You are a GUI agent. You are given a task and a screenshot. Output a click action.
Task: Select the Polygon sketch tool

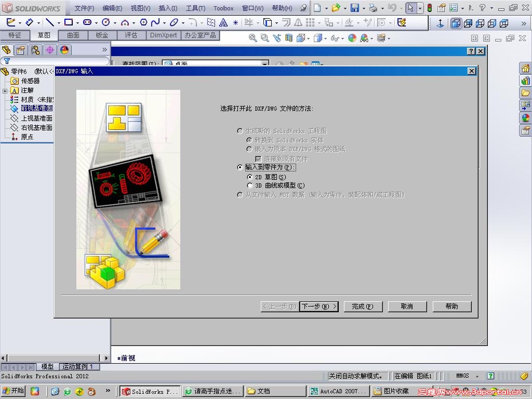coord(143,22)
